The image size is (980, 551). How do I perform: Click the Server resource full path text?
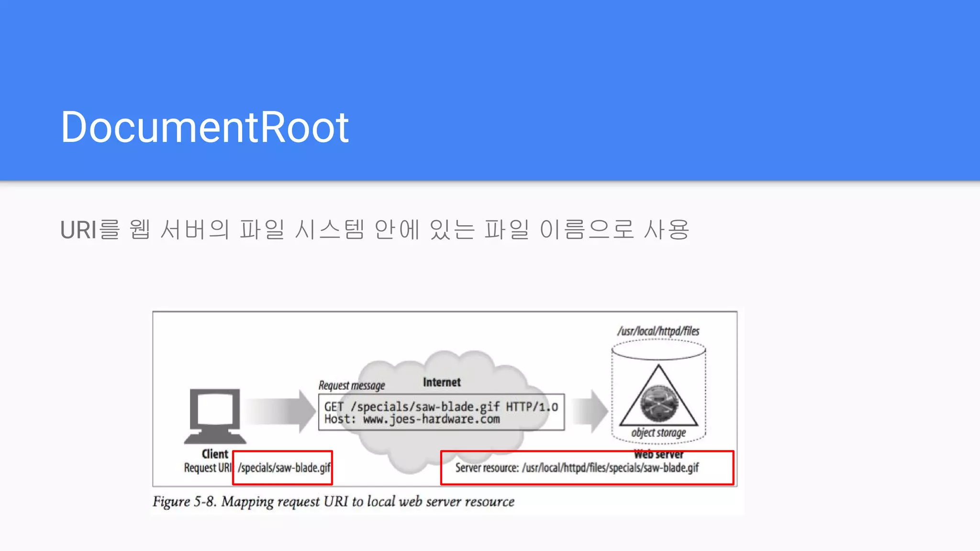click(577, 468)
